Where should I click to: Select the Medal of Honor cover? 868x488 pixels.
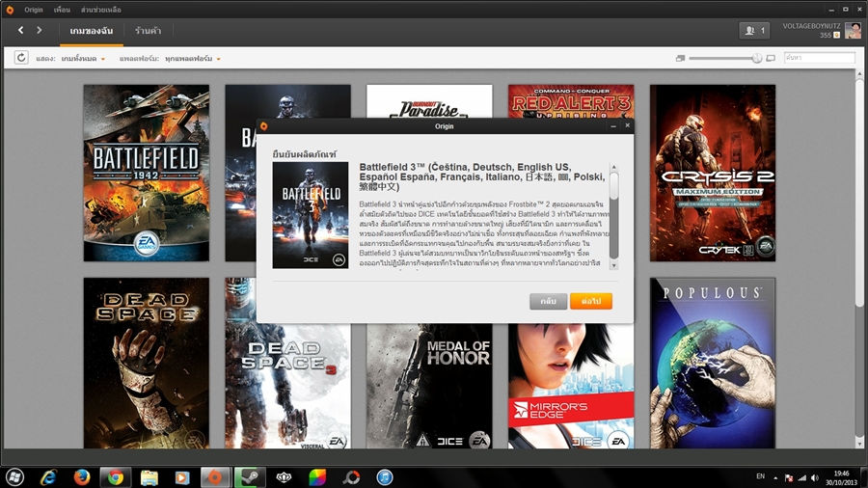point(429,386)
